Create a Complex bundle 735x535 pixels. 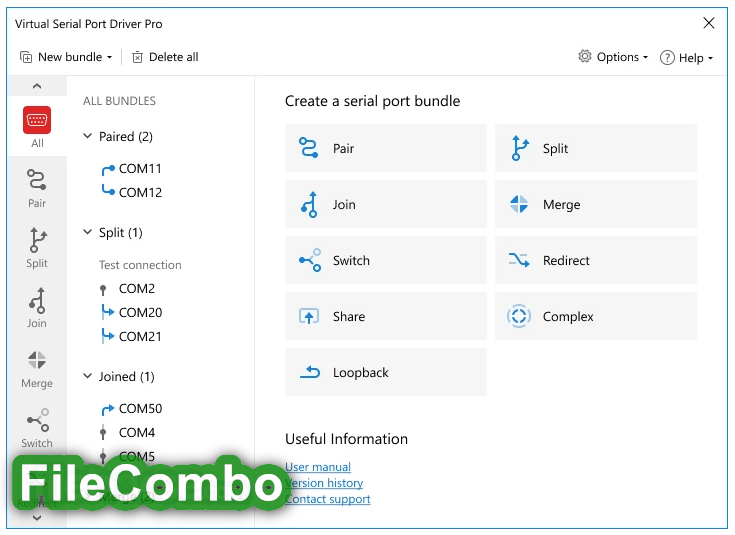point(595,316)
